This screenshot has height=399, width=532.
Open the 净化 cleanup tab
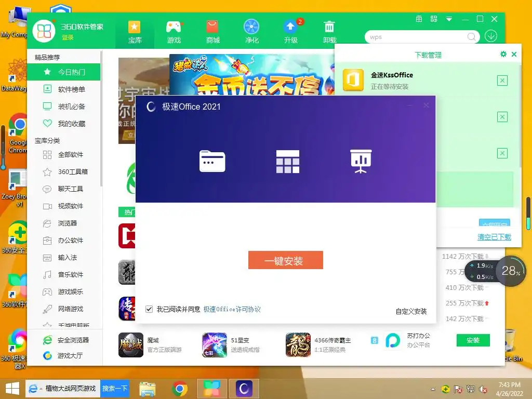(x=252, y=32)
